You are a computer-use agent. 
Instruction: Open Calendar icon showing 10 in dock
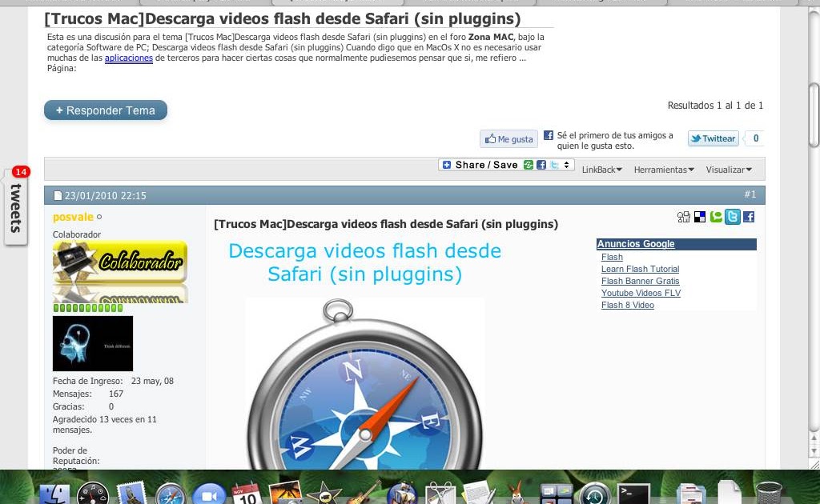pos(246,494)
